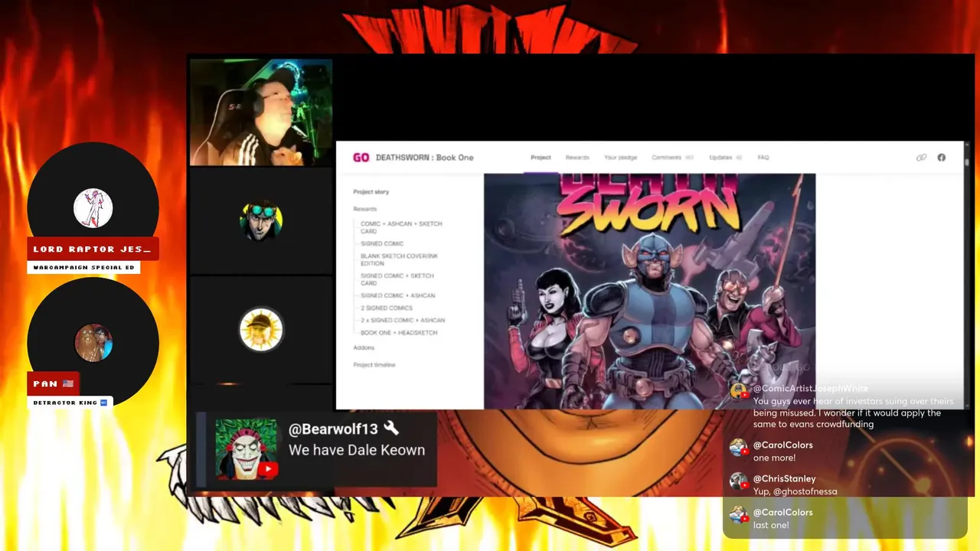This screenshot has width=980, height=551.
Task: Select the SIGNED COMIC reward
Action: pyautogui.click(x=382, y=243)
